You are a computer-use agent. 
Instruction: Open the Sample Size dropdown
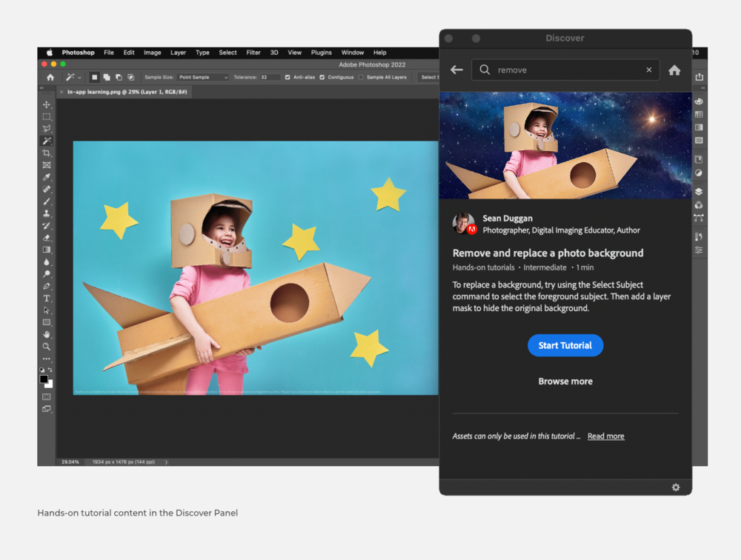(x=203, y=77)
